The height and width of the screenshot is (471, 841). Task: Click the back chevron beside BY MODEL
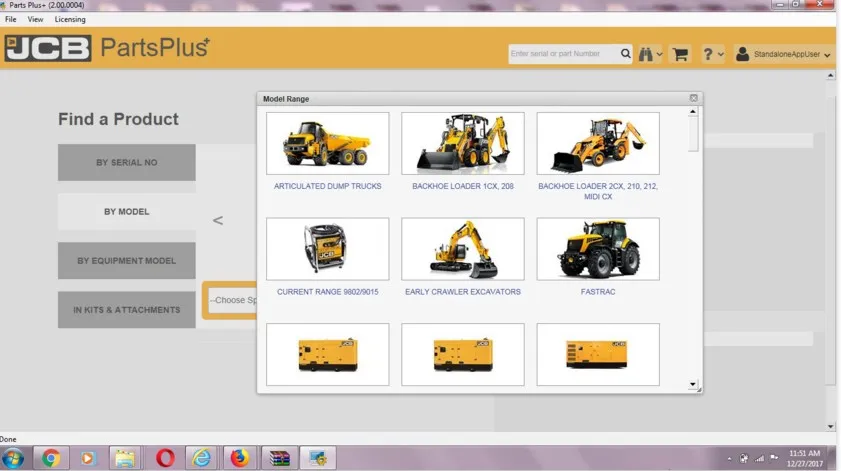218,221
